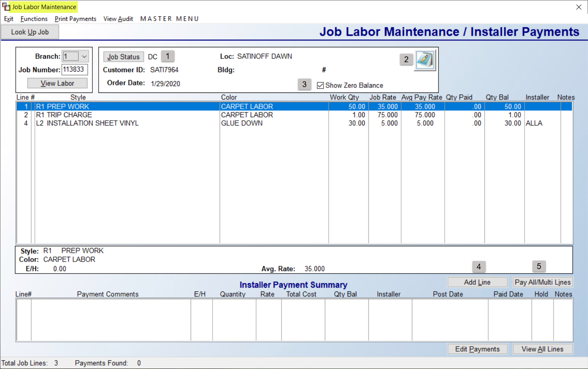This screenshot has width=588, height=369.
Task: Click the View Labor button
Action: [x=57, y=83]
